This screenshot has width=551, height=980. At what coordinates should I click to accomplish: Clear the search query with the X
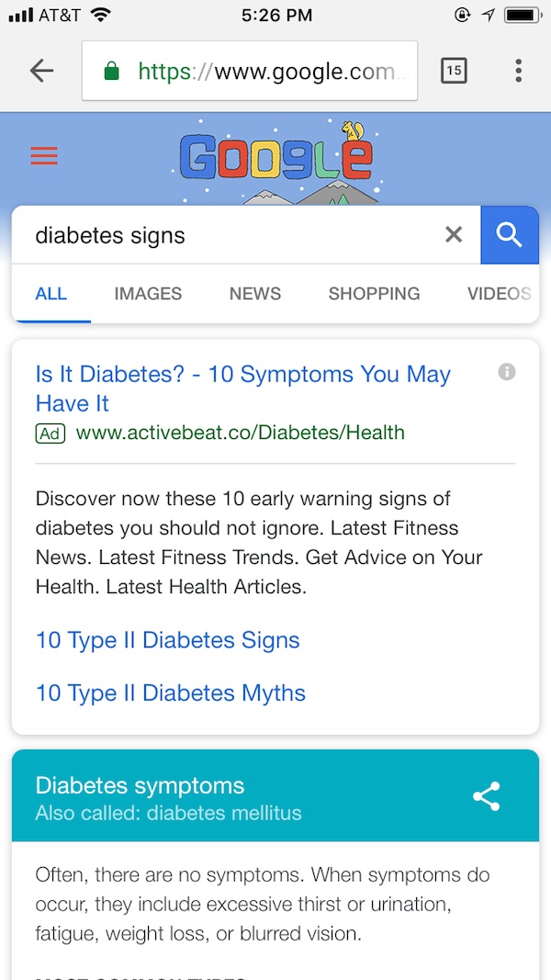[x=454, y=235]
